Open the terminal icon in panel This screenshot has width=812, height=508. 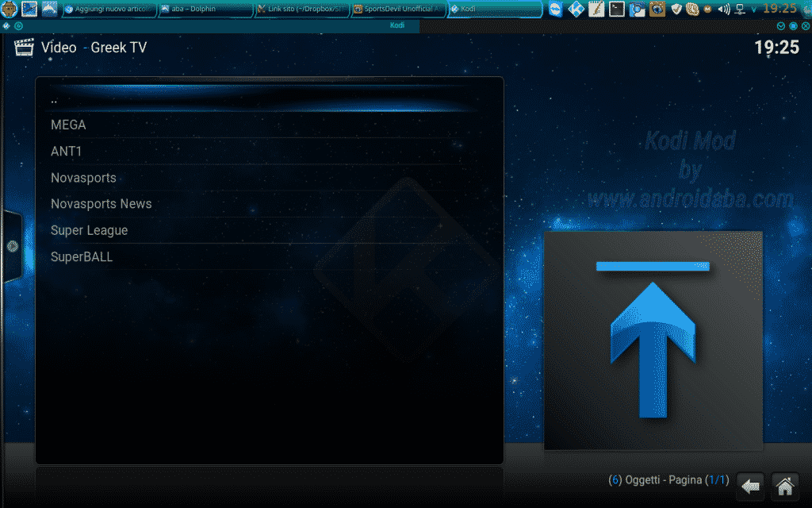coord(616,9)
